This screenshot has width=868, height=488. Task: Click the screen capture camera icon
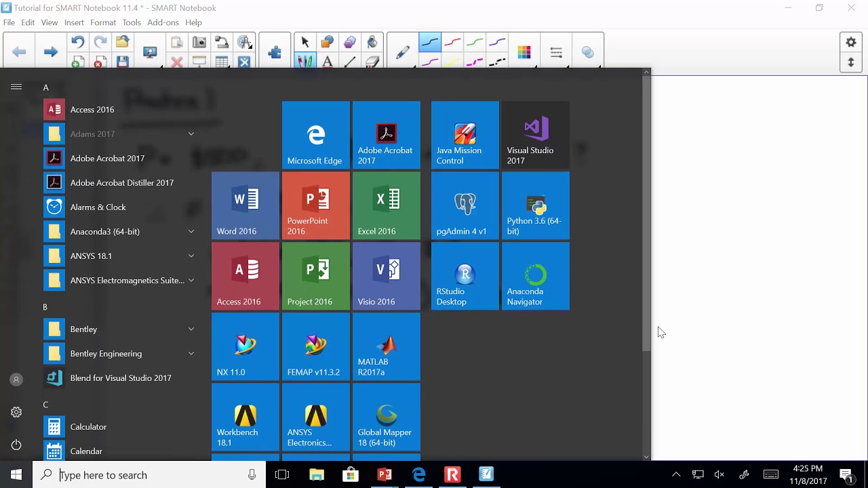[199, 43]
